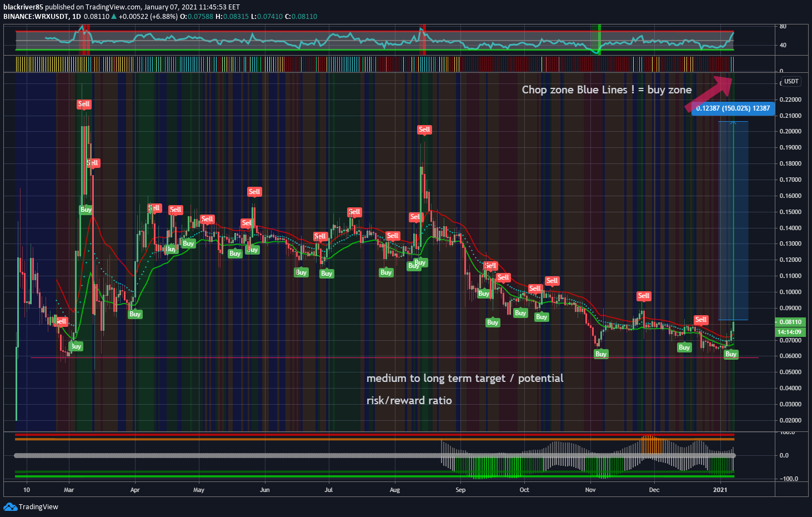Click the Sell marker in late November
Screen dimensions: 812x517
point(644,296)
